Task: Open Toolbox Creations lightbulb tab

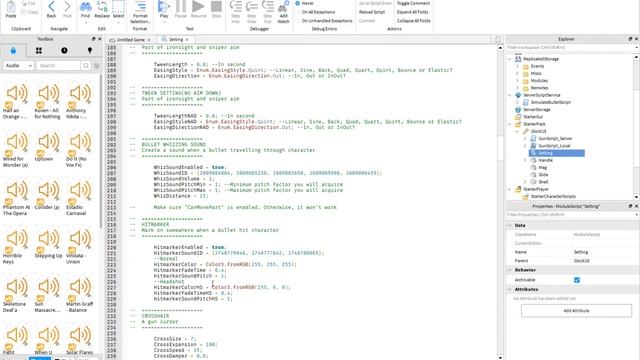Action: coord(90,51)
